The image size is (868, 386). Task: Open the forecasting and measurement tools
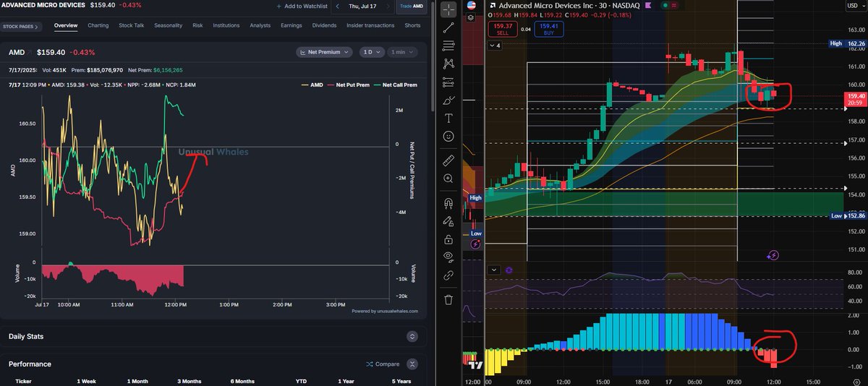pyautogui.click(x=449, y=81)
